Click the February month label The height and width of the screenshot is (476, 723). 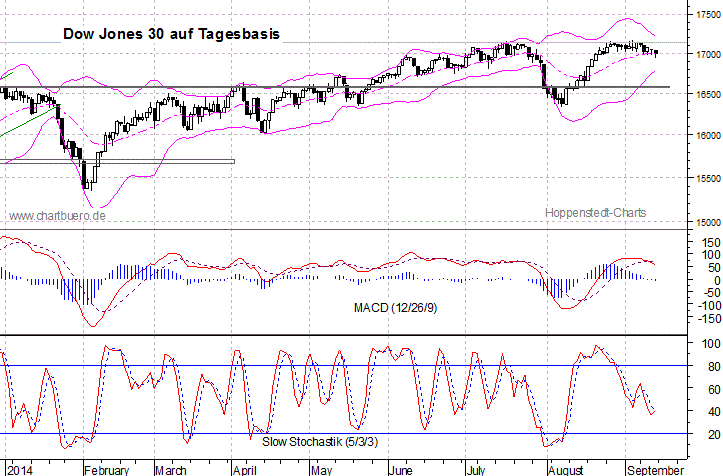[107, 470]
